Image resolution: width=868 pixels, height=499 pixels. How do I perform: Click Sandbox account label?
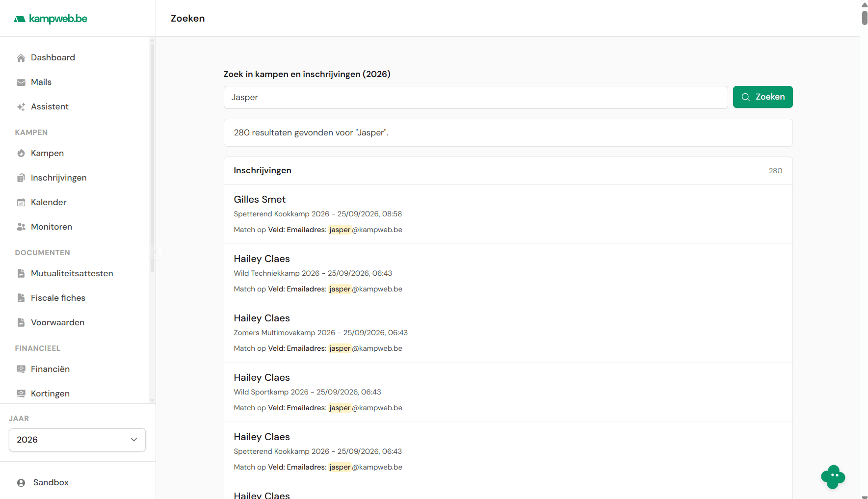pyautogui.click(x=51, y=483)
